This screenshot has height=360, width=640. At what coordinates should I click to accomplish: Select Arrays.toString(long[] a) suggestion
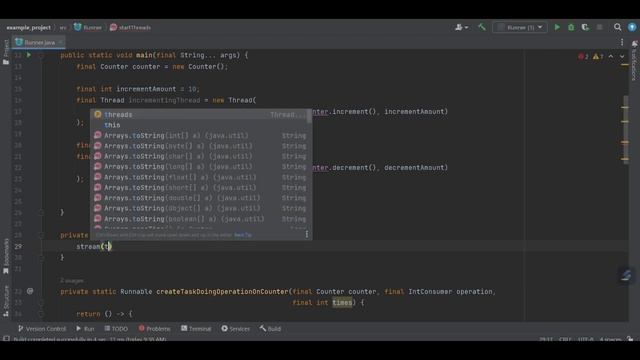coord(199,167)
